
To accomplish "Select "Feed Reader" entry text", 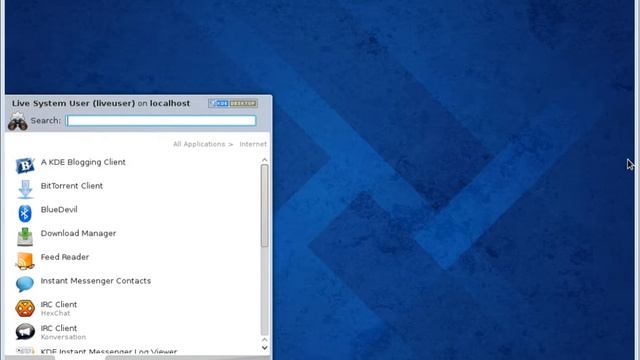I will click(64, 257).
